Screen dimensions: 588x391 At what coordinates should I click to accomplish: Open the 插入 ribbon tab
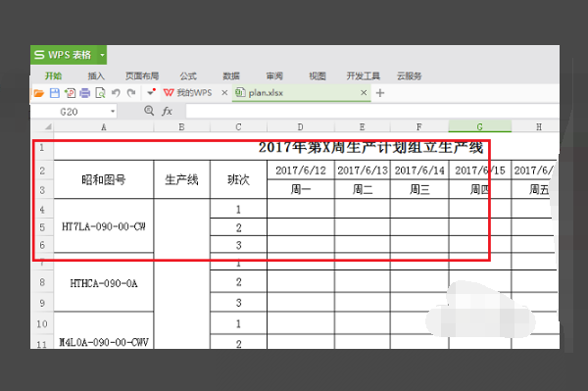coord(96,76)
